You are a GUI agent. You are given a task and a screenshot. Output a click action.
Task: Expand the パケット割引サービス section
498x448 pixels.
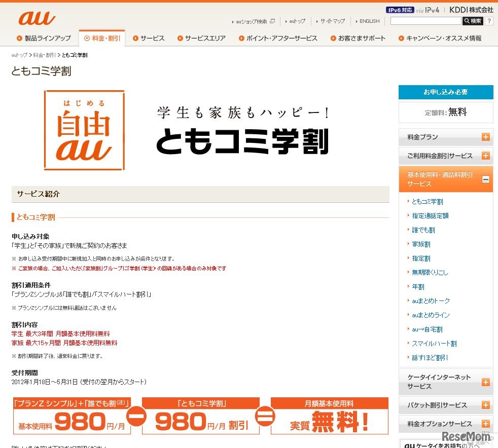(x=445, y=405)
